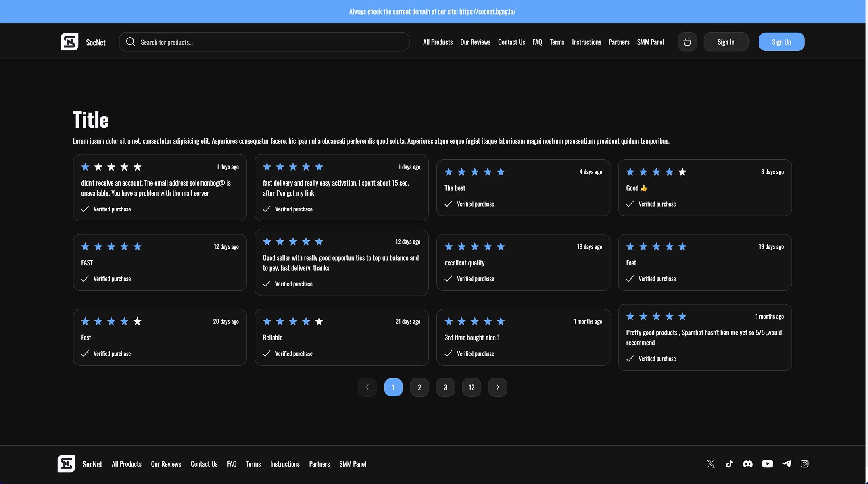Click the Sign In button

coord(726,42)
